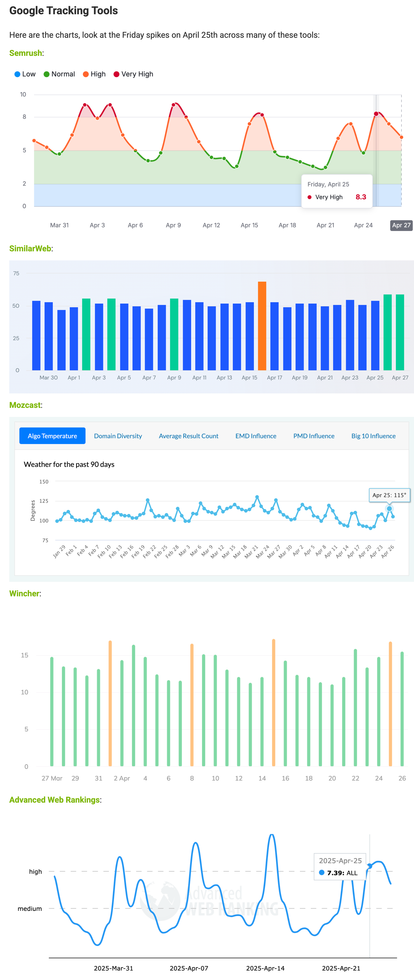The width and height of the screenshot is (414, 980).
Task: Open the Mozcast link
Action: tap(25, 405)
